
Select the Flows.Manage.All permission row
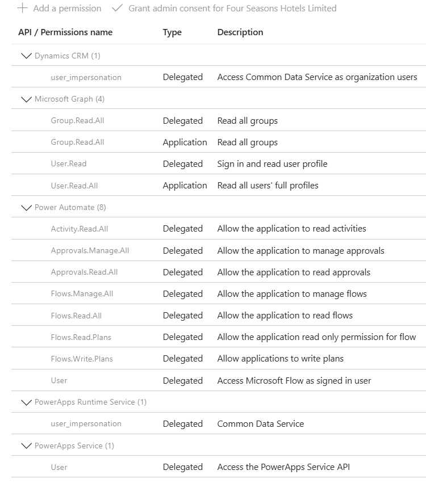(x=82, y=293)
